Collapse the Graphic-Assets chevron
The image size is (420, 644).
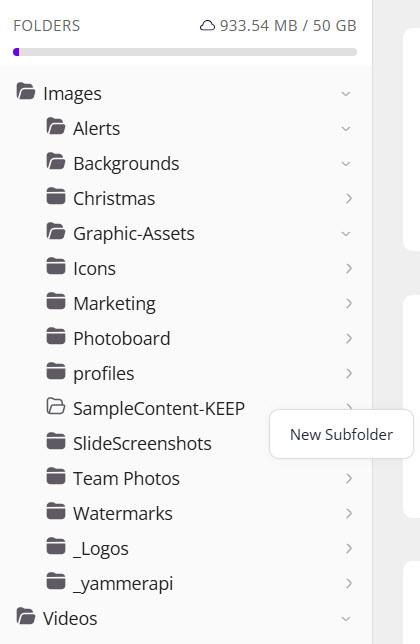tap(346, 234)
